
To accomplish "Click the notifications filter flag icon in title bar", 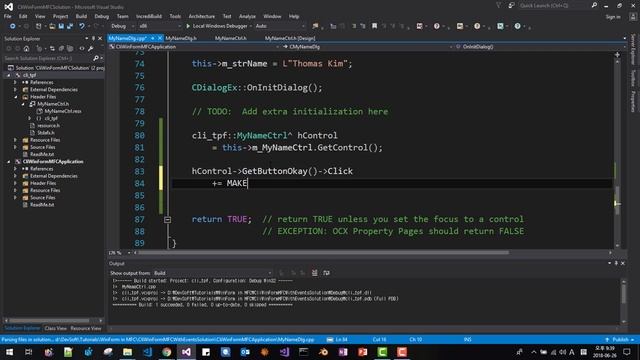I will (x=498, y=5).
